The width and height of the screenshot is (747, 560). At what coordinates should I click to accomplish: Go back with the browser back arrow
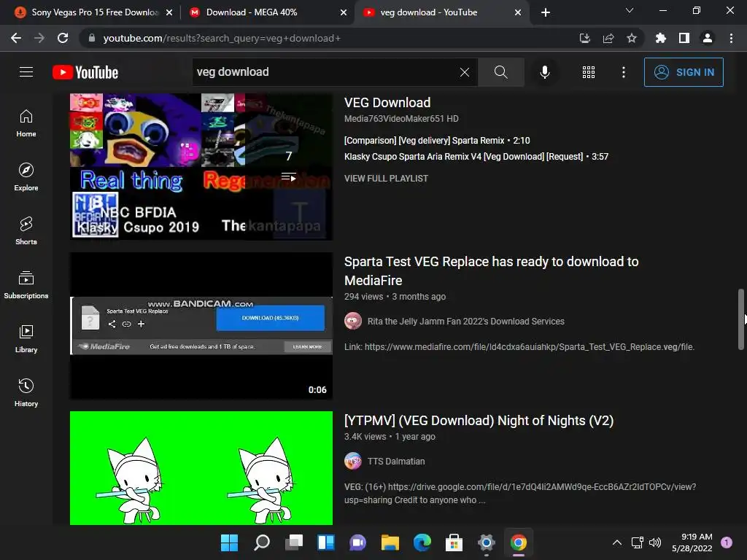coord(16,38)
